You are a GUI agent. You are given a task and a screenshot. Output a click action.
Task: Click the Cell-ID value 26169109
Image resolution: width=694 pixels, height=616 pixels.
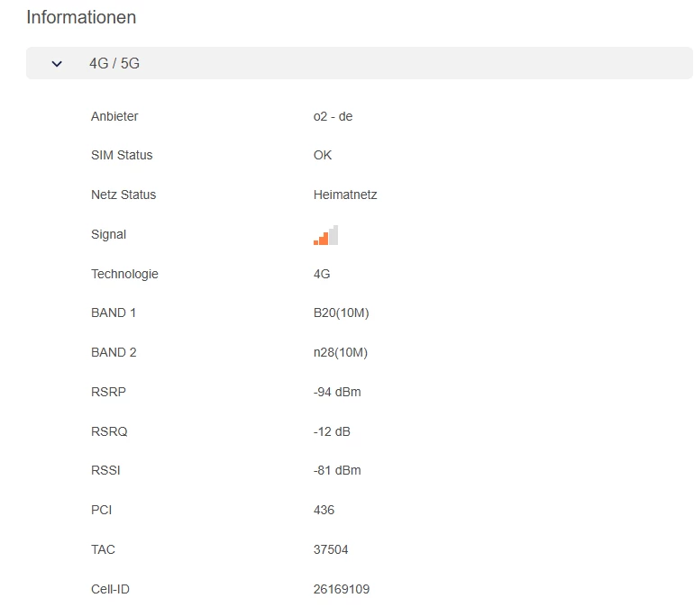coord(341,589)
